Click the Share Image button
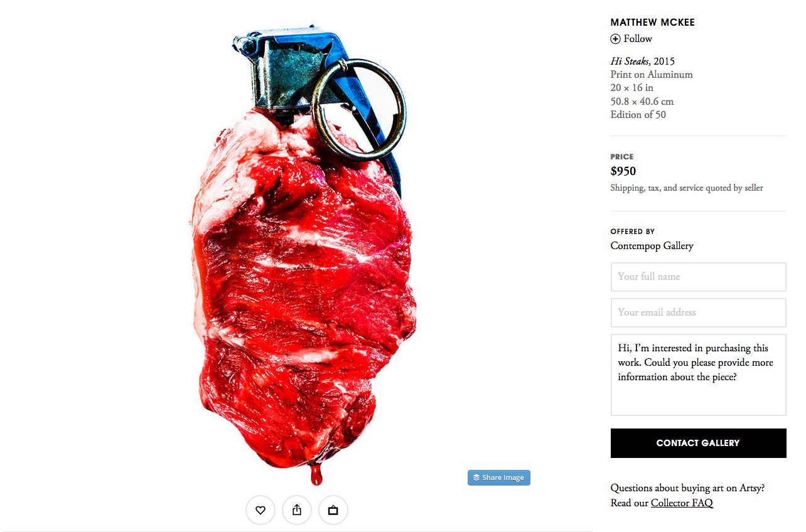806x532 pixels. tap(499, 477)
